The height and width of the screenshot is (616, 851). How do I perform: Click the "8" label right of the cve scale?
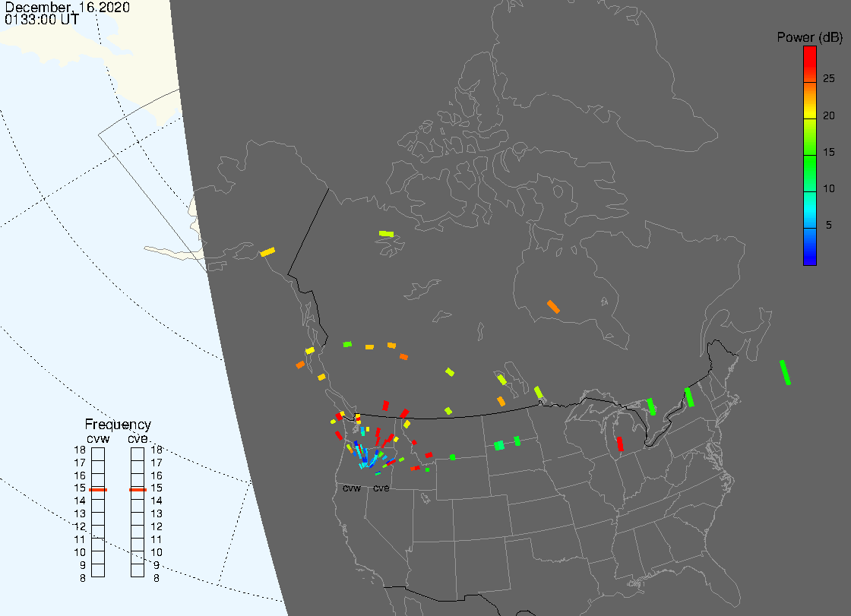157,579
